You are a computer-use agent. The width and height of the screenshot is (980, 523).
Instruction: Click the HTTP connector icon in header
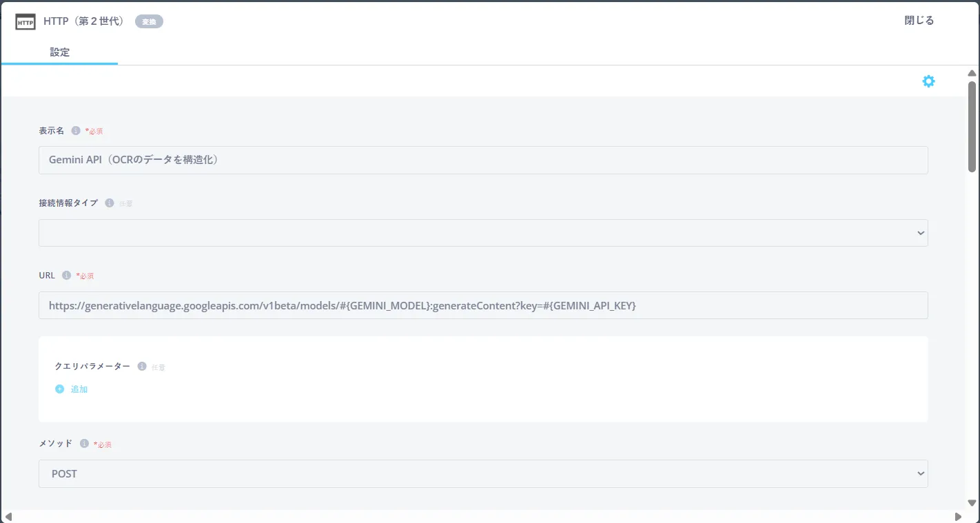[x=25, y=22]
